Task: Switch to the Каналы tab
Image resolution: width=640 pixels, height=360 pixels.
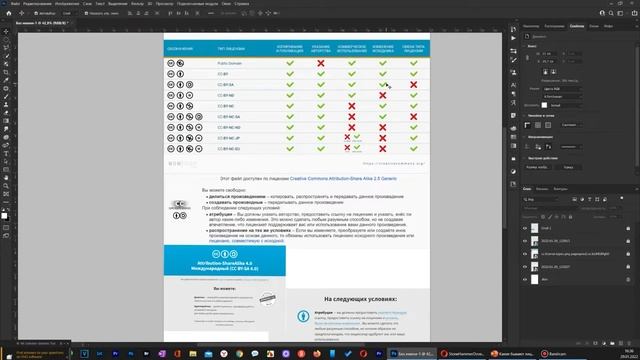Action: [542, 189]
